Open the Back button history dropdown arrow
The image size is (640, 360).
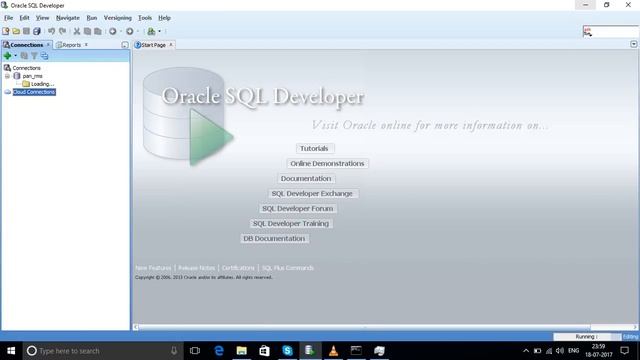(x=121, y=31)
